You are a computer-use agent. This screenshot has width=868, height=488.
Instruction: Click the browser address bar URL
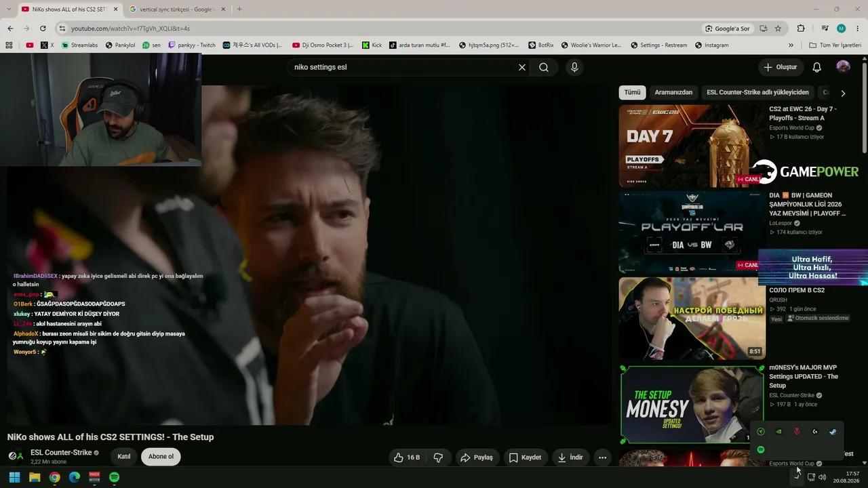(130, 28)
